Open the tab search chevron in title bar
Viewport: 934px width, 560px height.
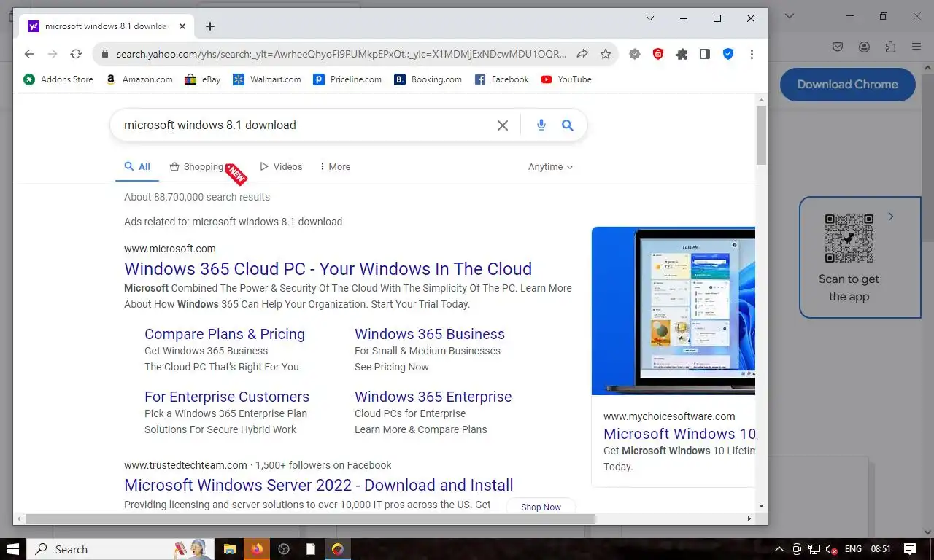coord(650,18)
